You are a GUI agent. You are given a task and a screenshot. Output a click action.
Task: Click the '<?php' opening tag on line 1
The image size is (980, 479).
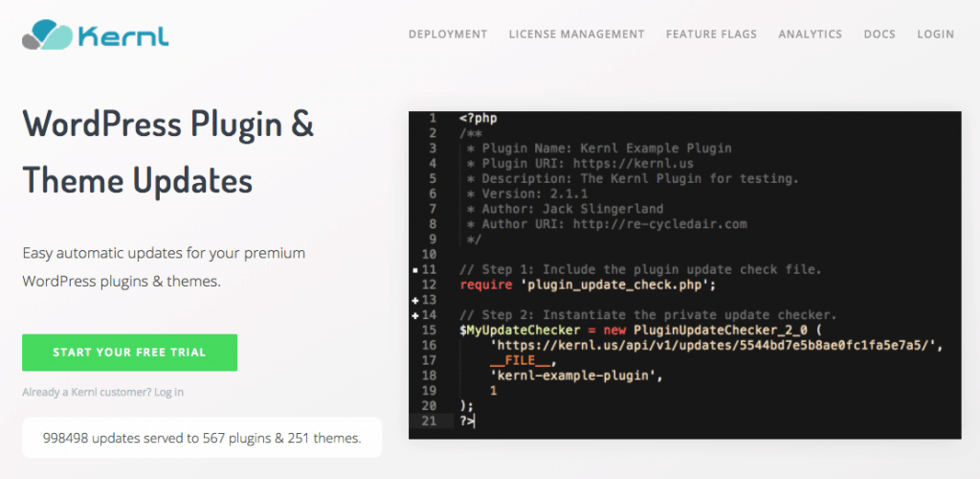pos(479,118)
